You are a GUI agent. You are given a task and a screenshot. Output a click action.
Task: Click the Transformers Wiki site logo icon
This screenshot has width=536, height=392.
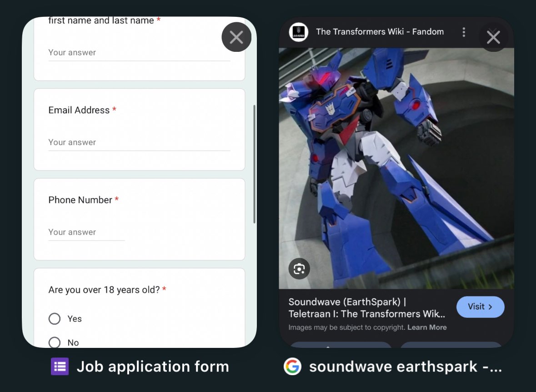(298, 32)
